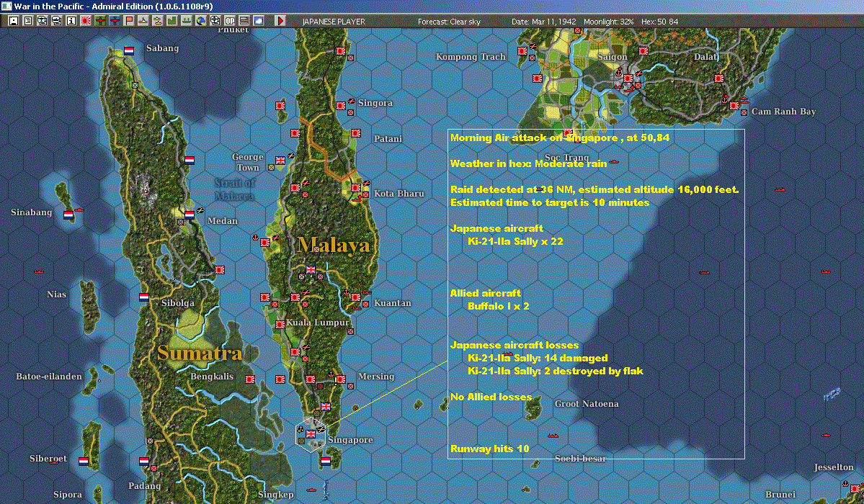Select the Japanese base at Cam Ranh Bay
The image size is (864, 504).
[734, 106]
